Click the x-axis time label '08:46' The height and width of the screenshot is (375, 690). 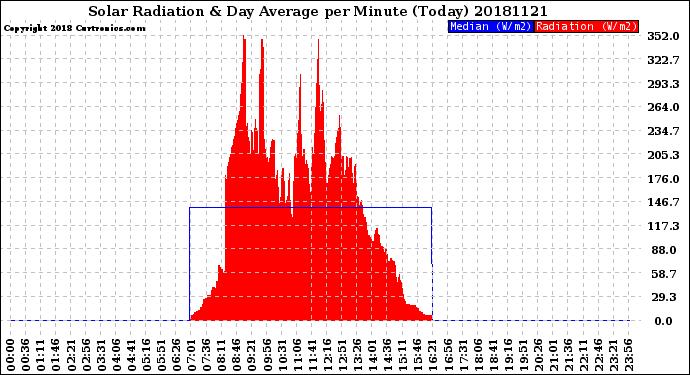[237, 355]
